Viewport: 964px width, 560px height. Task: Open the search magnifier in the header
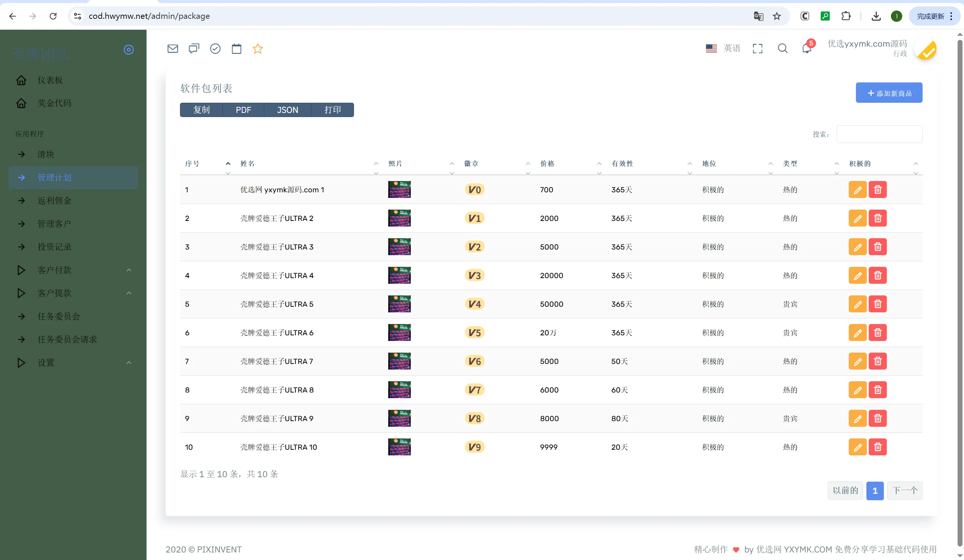[782, 49]
